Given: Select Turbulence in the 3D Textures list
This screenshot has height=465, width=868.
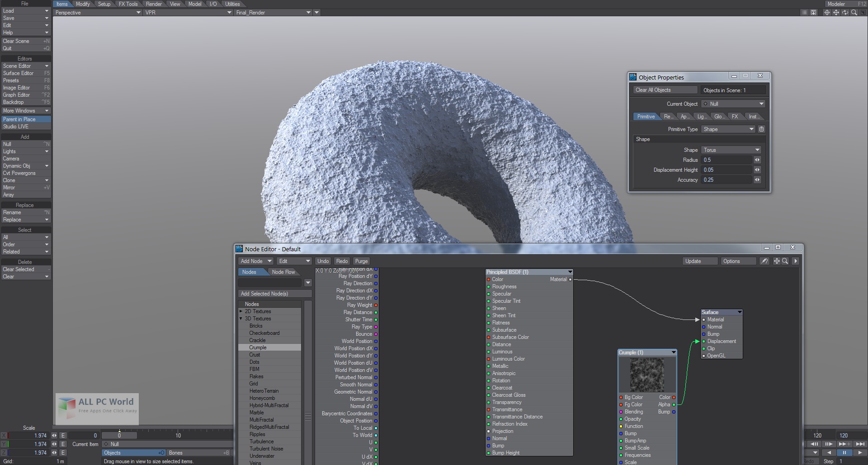Looking at the screenshot, I should click(261, 442).
